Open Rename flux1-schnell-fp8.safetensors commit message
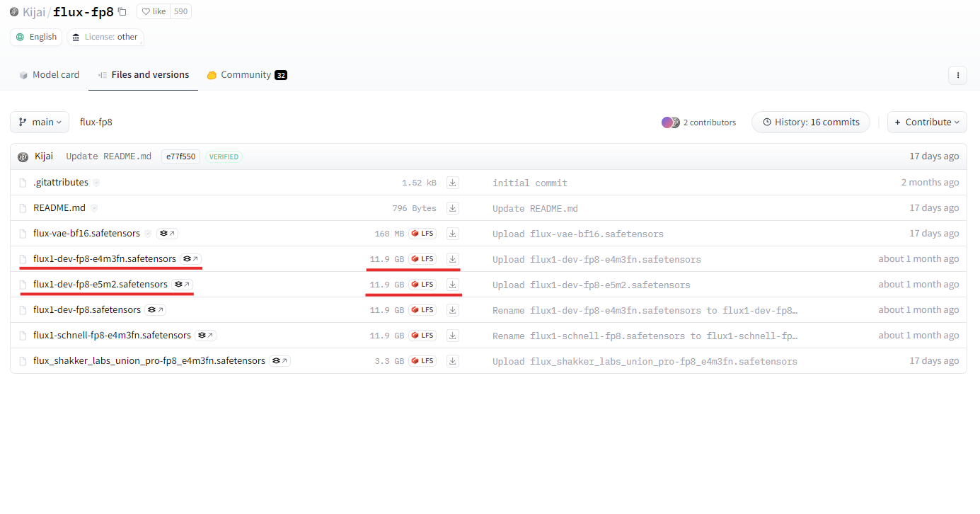Image resolution: width=980 pixels, height=514 pixels. (x=645, y=336)
